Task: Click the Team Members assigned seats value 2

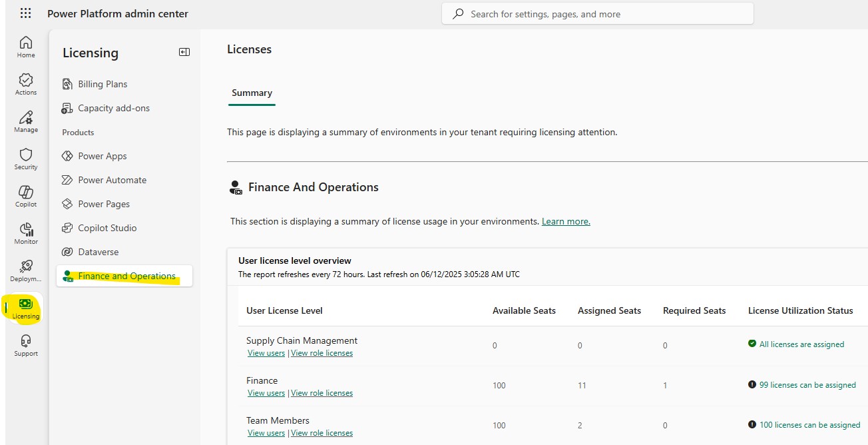Action: coord(580,425)
